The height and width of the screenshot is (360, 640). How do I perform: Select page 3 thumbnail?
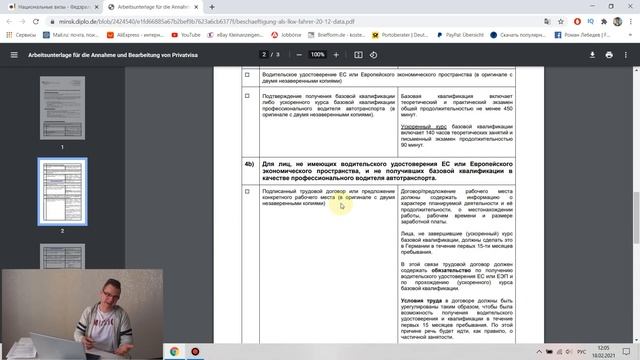(x=62, y=256)
